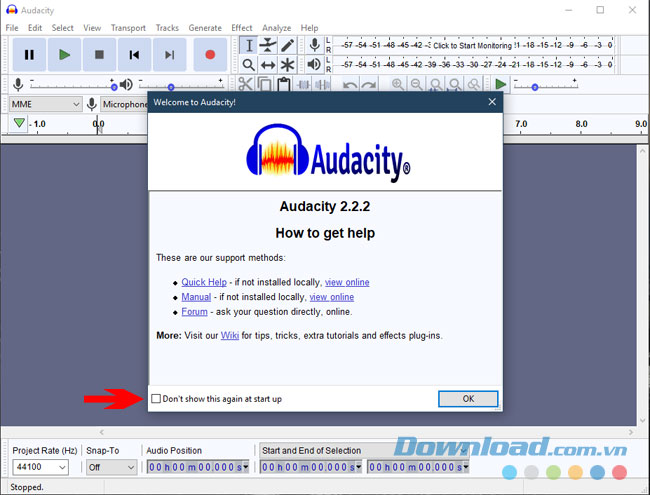
Task: Click the recording volume slider handle
Action: pos(114,87)
